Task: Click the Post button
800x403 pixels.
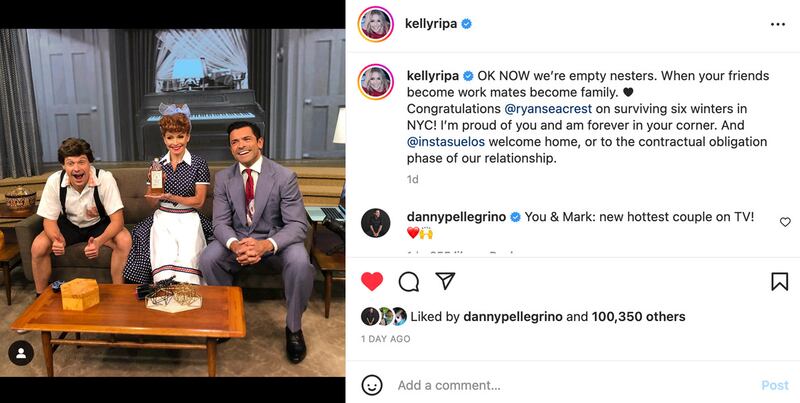Action: point(775,385)
